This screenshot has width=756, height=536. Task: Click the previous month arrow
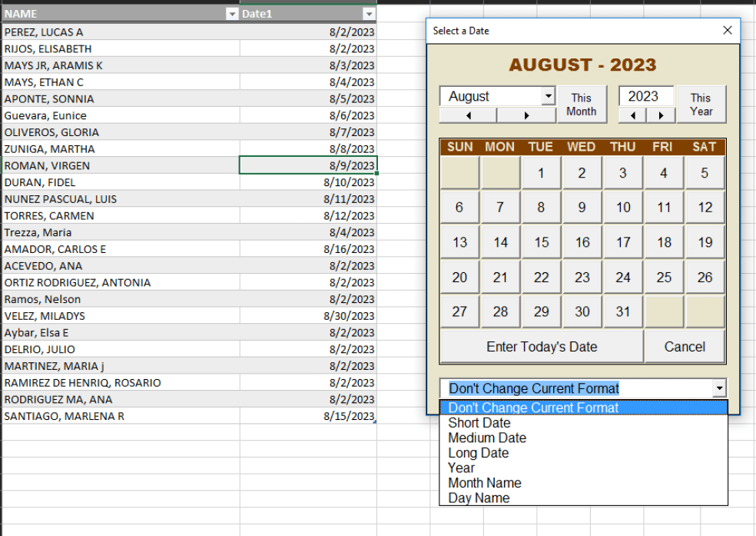(x=469, y=115)
